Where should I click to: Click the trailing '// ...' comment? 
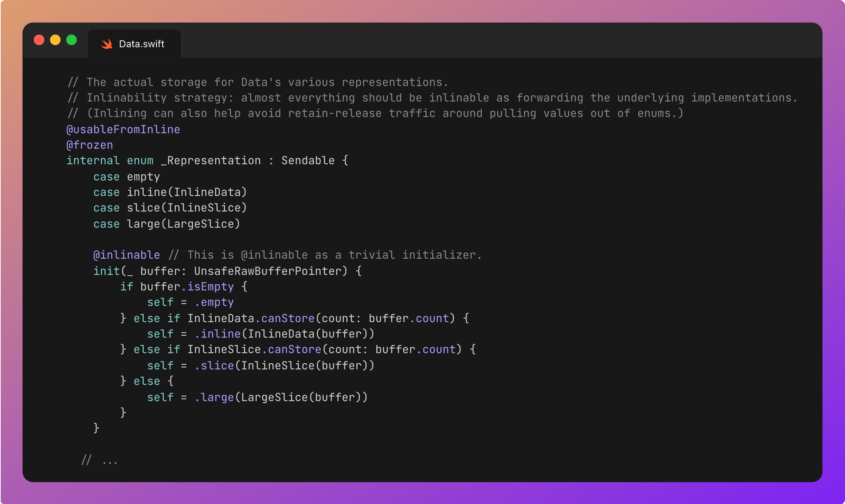pyautogui.click(x=99, y=460)
